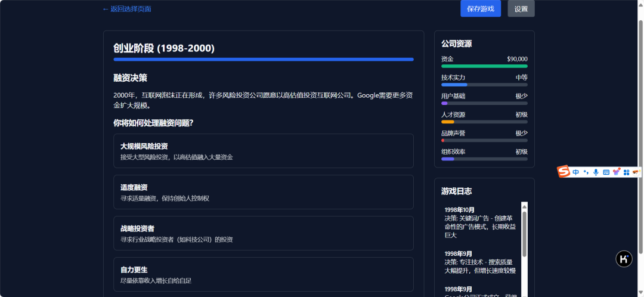Click the 专注技术 decision log text
The width and height of the screenshot is (644, 297).
click(479, 266)
